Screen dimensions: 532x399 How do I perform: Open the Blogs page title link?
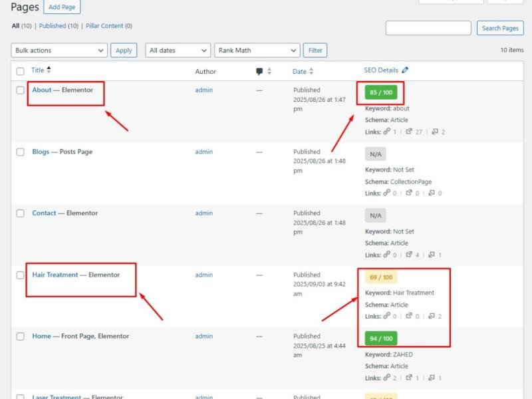pyautogui.click(x=41, y=152)
